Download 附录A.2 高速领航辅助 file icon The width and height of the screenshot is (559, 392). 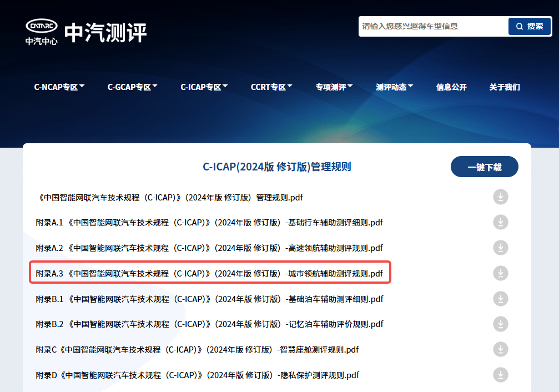[x=501, y=248]
